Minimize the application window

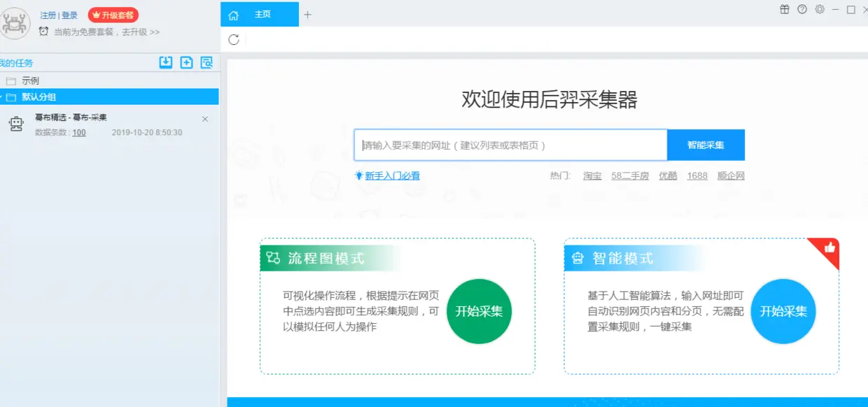(836, 9)
